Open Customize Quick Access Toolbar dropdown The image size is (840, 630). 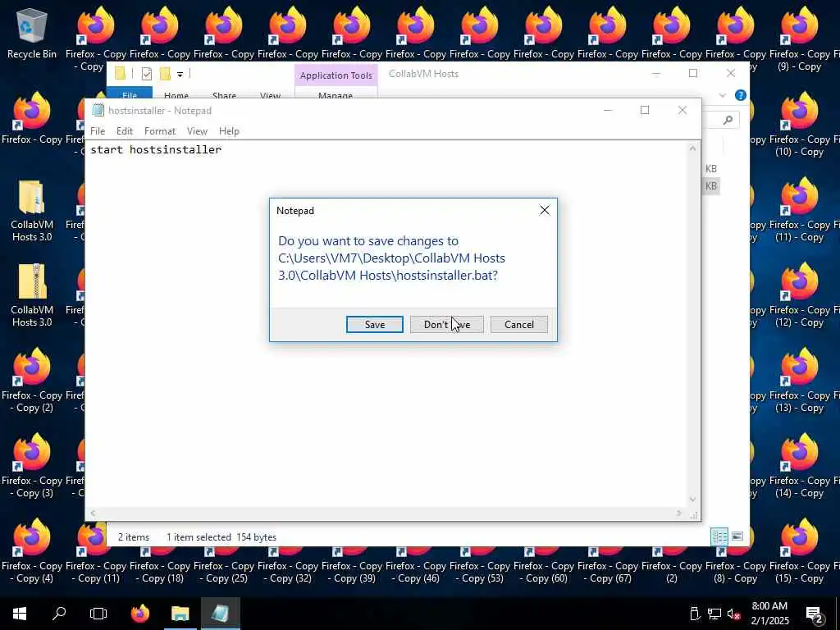180,74
